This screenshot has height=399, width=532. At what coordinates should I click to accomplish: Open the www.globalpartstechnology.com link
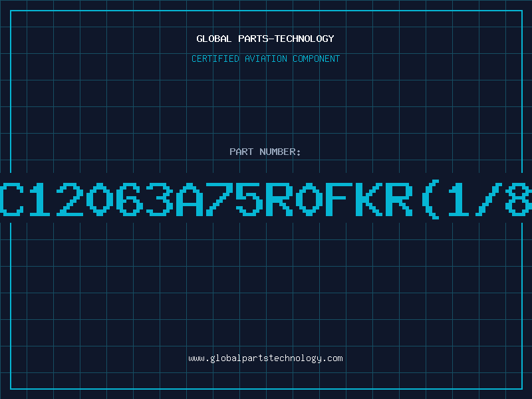click(265, 358)
